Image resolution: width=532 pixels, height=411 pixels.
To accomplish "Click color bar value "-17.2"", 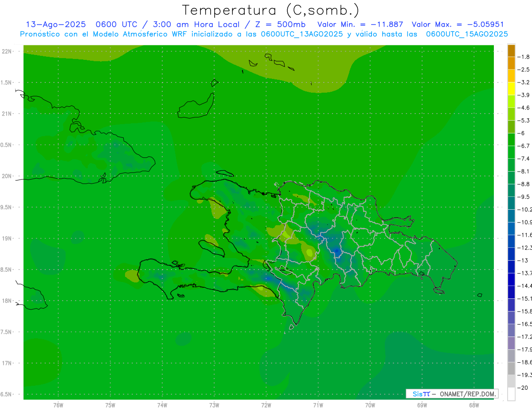I will tap(525, 337).
